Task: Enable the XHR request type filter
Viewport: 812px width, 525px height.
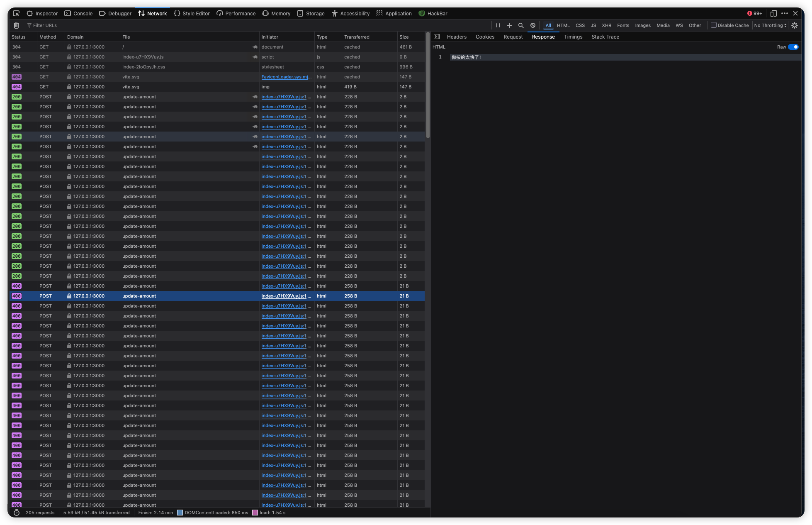Action: tap(607, 25)
